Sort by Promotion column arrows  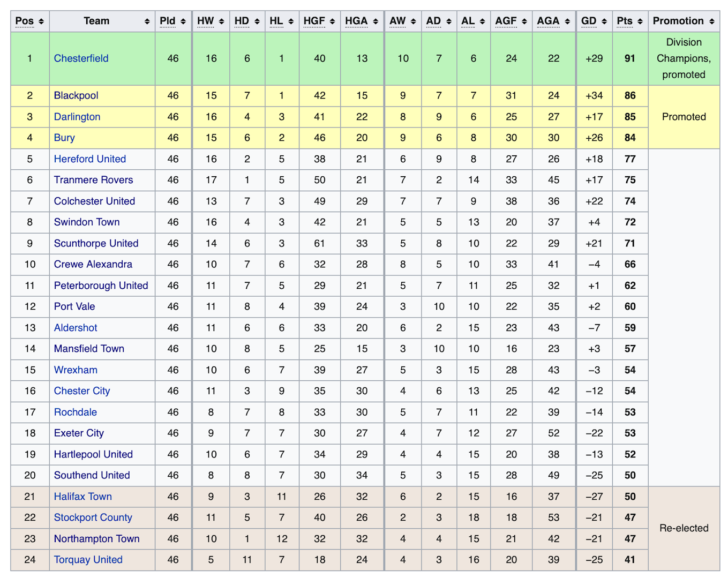click(712, 21)
